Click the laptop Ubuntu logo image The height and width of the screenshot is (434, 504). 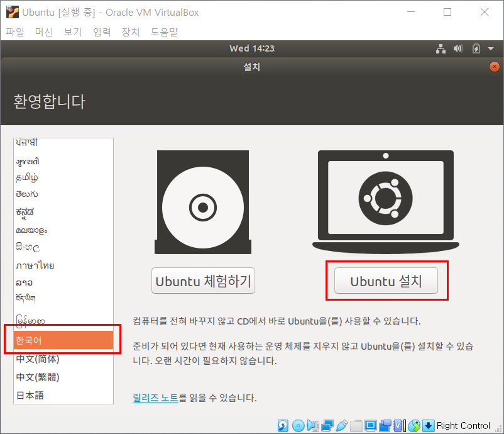tap(386, 202)
